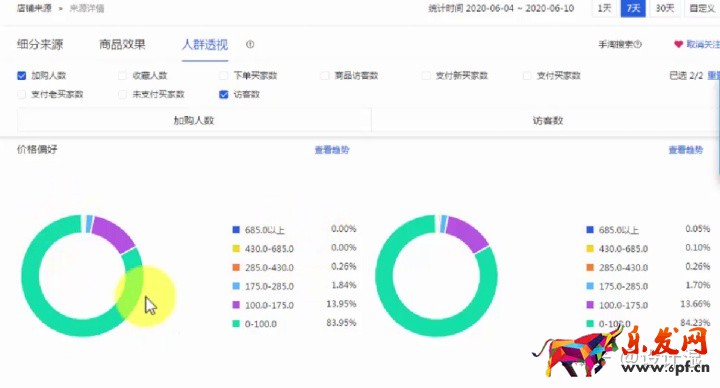The image size is (720, 388).
Task: Switch to the 细分来源 tab
Action: click(40, 45)
